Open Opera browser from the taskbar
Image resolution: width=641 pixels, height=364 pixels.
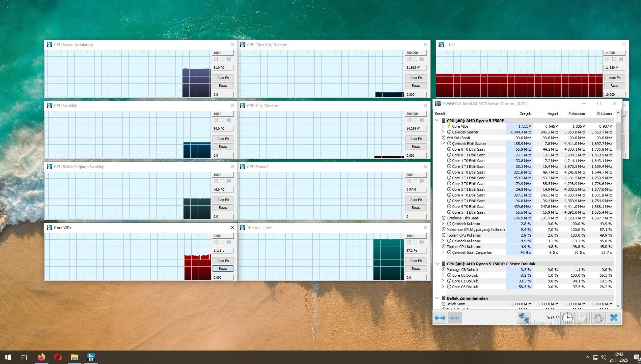click(58, 357)
